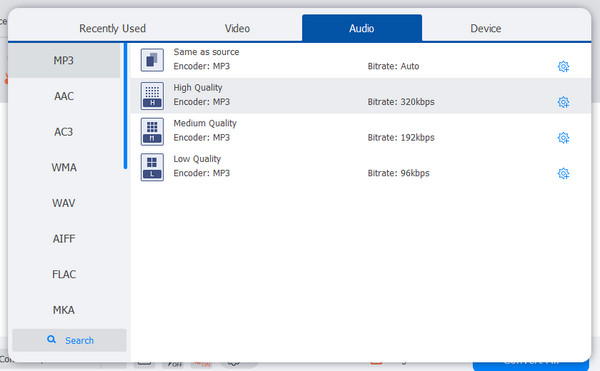Click the Bitrate: 192kbps value
The height and width of the screenshot is (371, 600).
tap(401, 137)
